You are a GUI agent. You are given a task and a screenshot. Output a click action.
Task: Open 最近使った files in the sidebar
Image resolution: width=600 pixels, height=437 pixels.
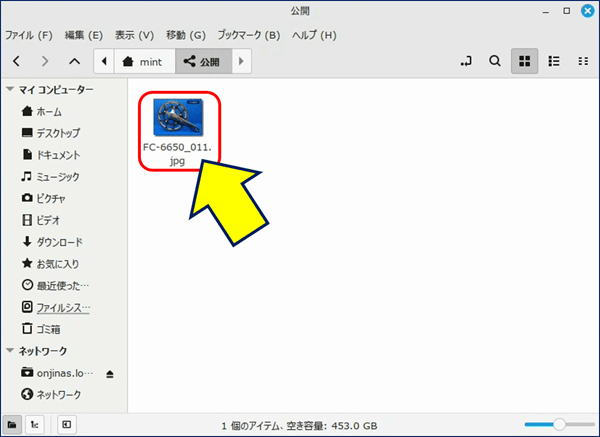pyautogui.click(x=55, y=286)
